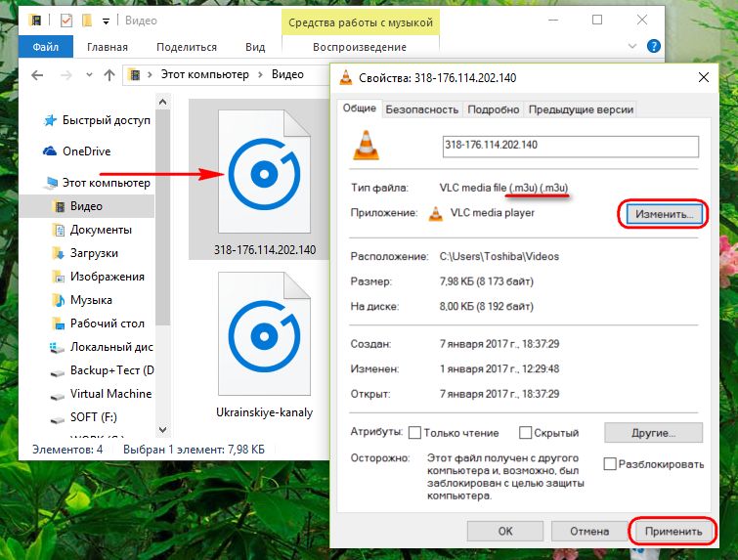Select the Средства работы с музыкой contextual tab
The width and height of the screenshot is (738, 560).
coord(361,22)
